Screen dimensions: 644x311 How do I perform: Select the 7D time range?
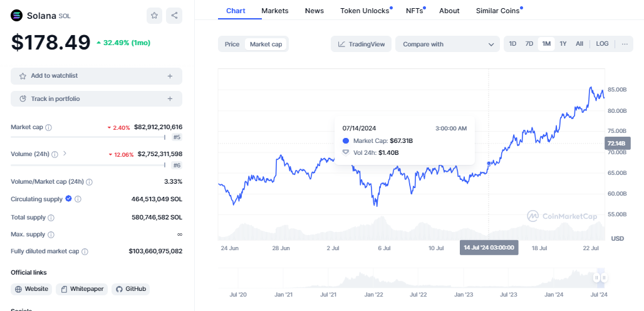coord(529,43)
